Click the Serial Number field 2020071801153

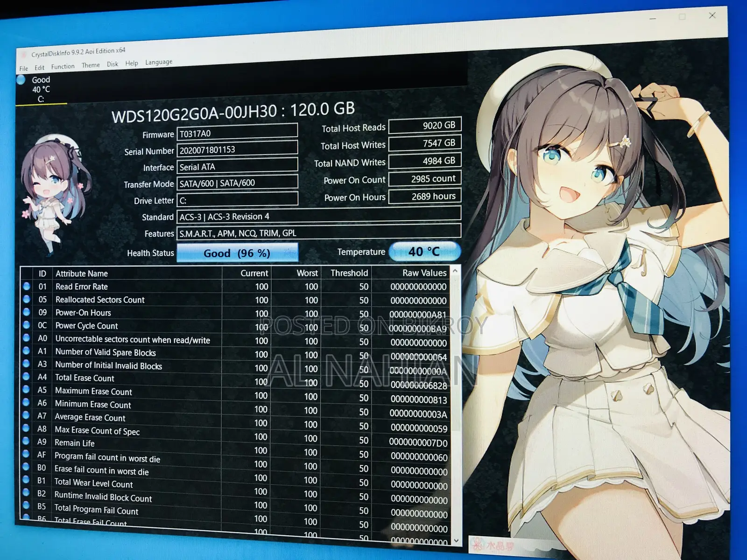pyautogui.click(x=237, y=150)
